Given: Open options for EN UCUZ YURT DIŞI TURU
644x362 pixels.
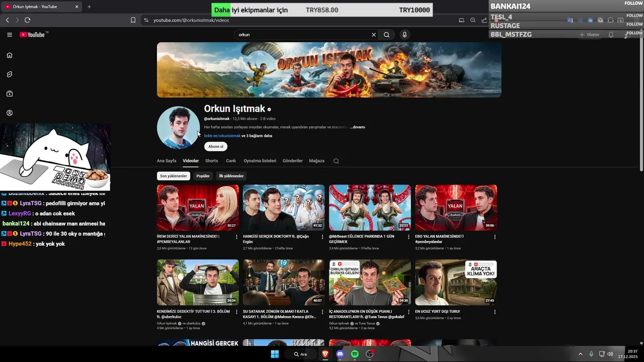Looking at the screenshot, I should (495, 312).
